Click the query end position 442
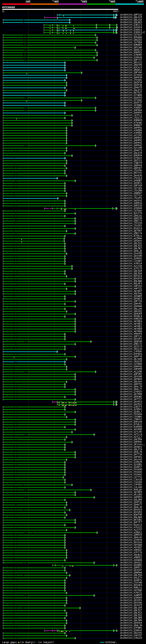This screenshot has height=644, width=146. (x=115, y=11)
